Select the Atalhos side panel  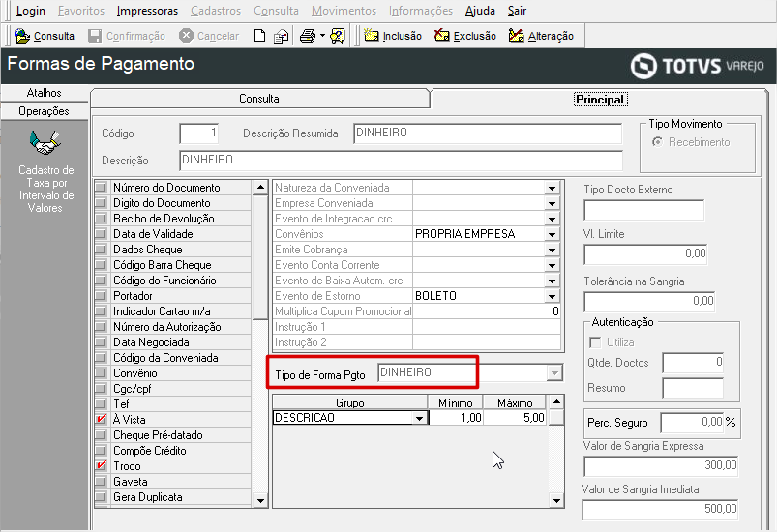45,93
